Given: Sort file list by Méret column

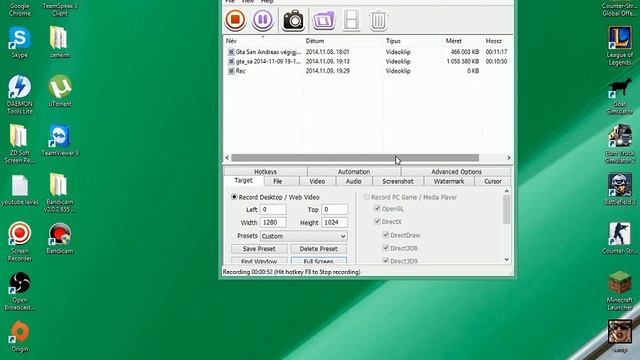Looking at the screenshot, I should click(x=463, y=41).
